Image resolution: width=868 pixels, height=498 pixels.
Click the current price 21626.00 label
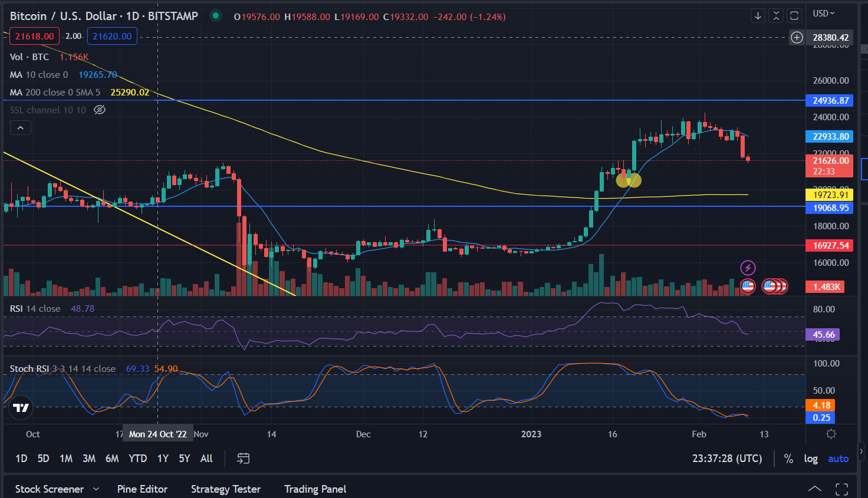pos(830,166)
